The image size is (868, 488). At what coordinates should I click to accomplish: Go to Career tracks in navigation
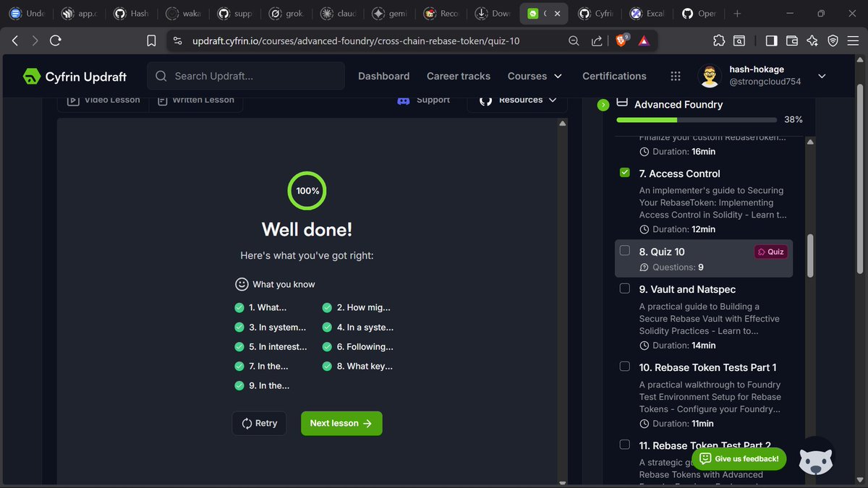[x=459, y=76]
